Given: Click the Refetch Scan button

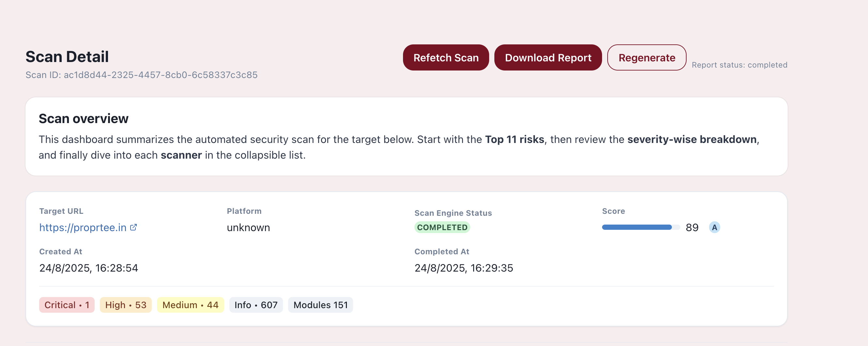Looking at the screenshot, I should click(x=445, y=57).
